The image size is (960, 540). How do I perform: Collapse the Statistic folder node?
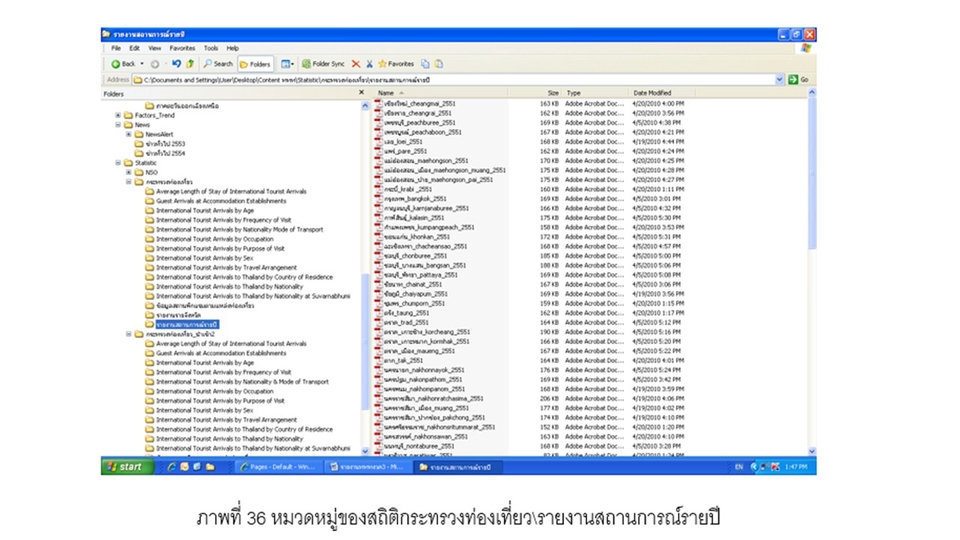pos(118,163)
